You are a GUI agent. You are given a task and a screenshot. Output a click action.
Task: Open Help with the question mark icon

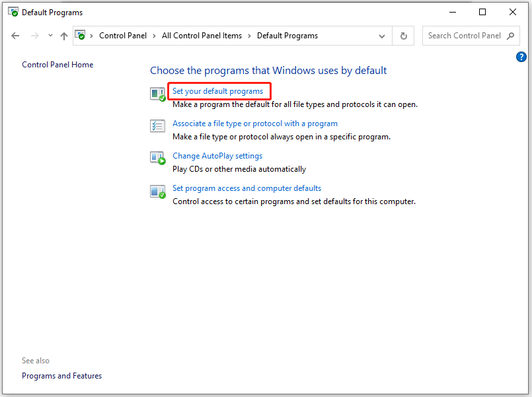(521, 57)
